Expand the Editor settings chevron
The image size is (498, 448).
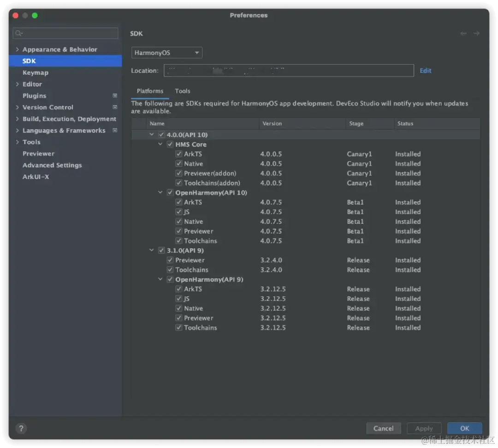coord(17,84)
